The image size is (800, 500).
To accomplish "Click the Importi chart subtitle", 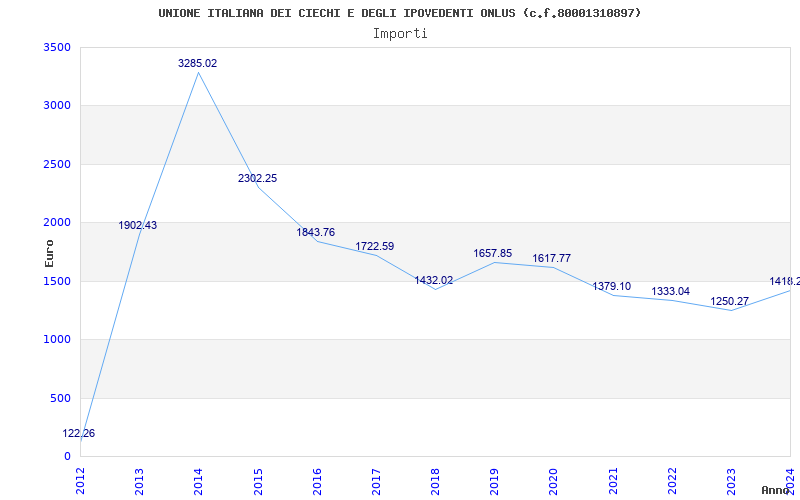I will tap(400, 33).
